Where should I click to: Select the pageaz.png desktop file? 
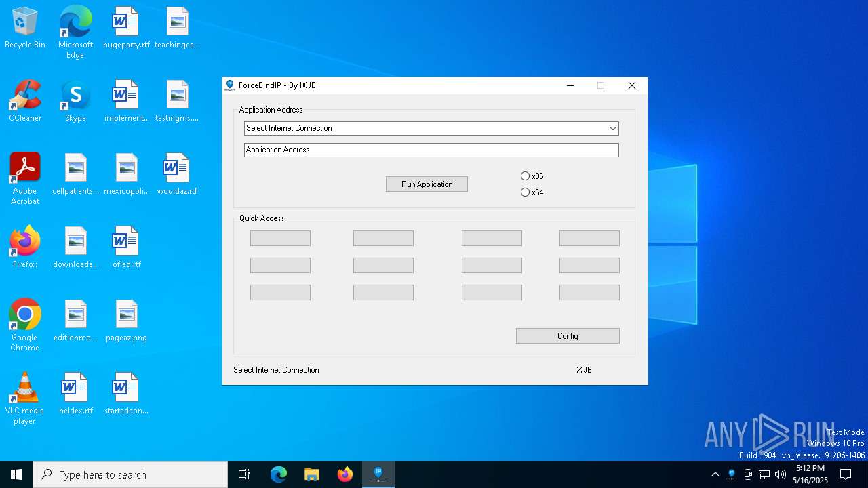(126, 321)
